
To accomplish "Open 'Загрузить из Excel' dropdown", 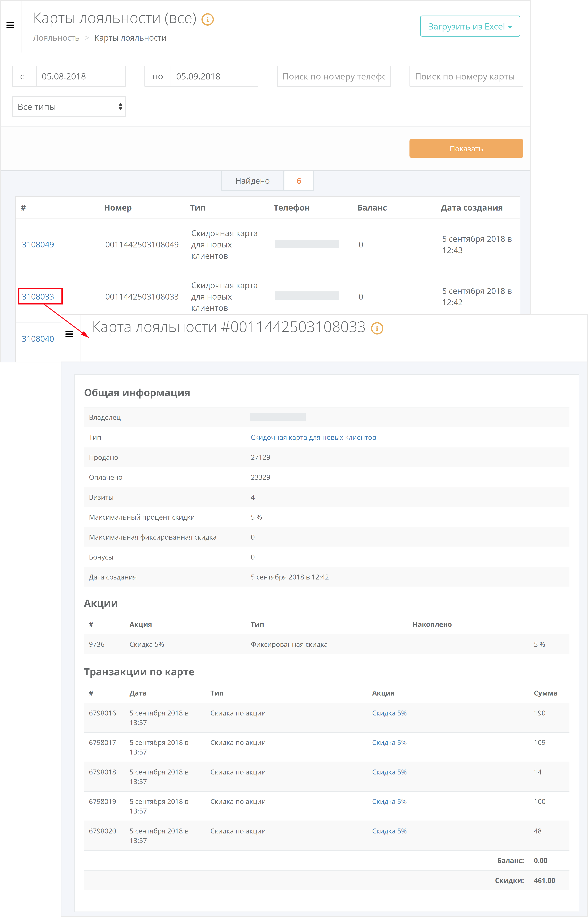I will tap(470, 26).
